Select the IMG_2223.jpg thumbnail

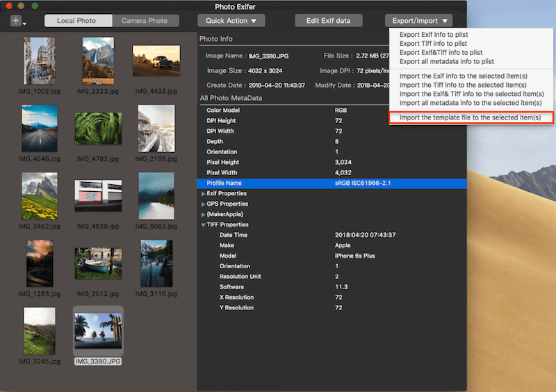98,61
